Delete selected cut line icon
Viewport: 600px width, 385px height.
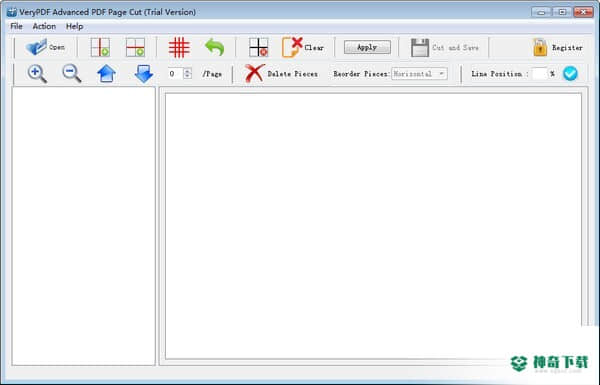click(258, 47)
